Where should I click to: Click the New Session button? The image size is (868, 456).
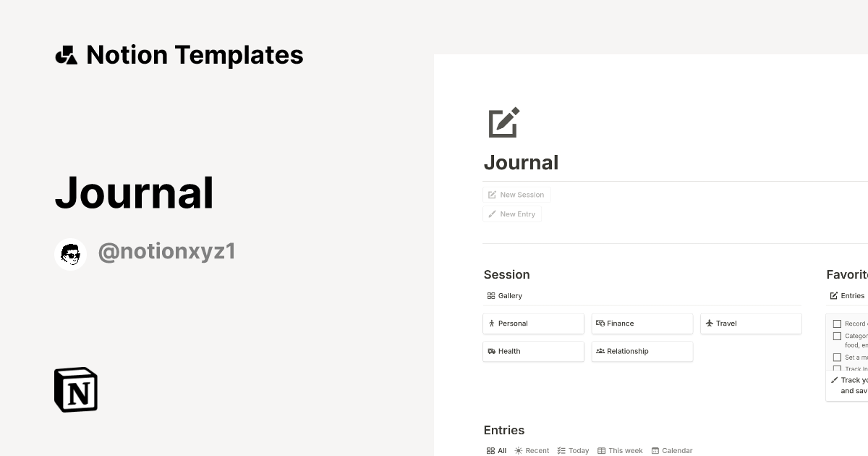(x=516, y=194)
